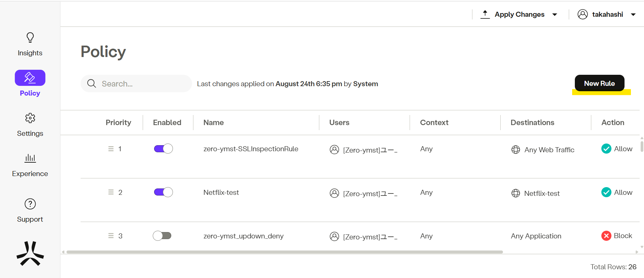The width and height of the screenshot is (644, 278).
Task: Click the drag handle for priority 1 rule
Action: pos(111,149)
